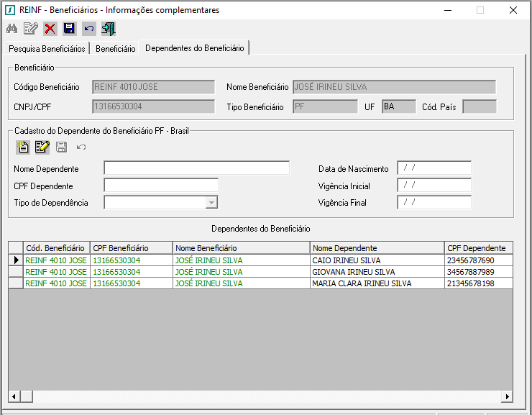Click the red X delete icon
532x415 pixels.
(50, 29)
